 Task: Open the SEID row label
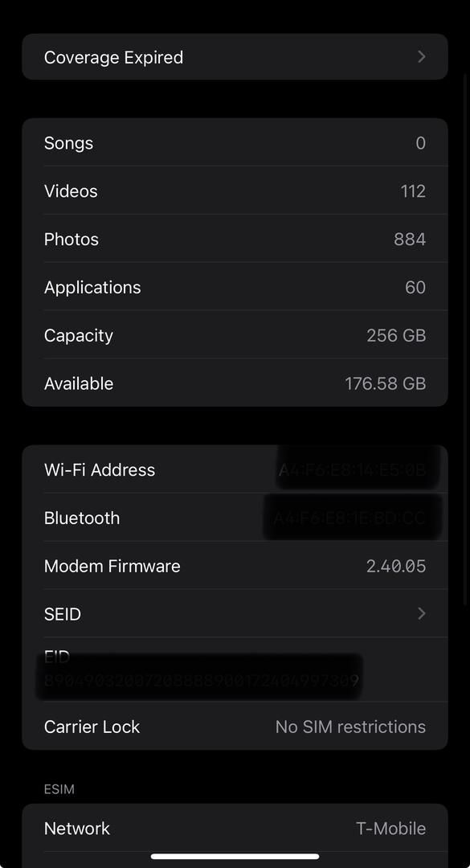point(63,614)
